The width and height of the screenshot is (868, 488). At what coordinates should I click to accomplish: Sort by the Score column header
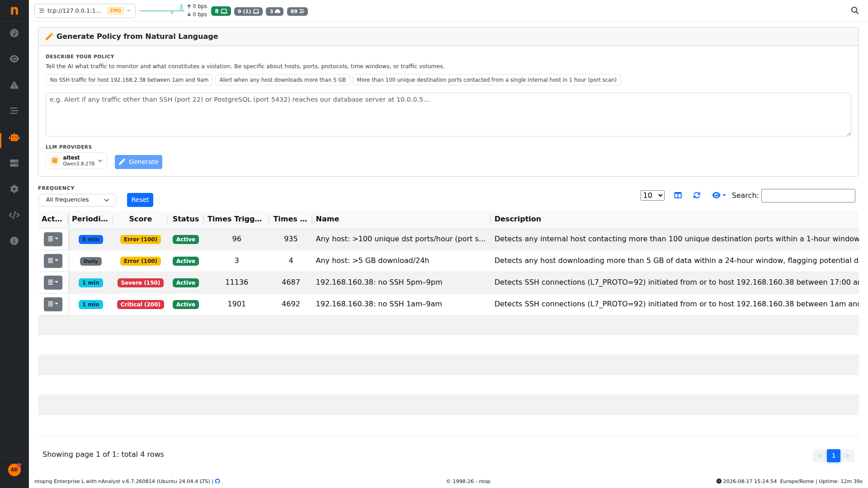pyautogui.click(x=140, y=219)
